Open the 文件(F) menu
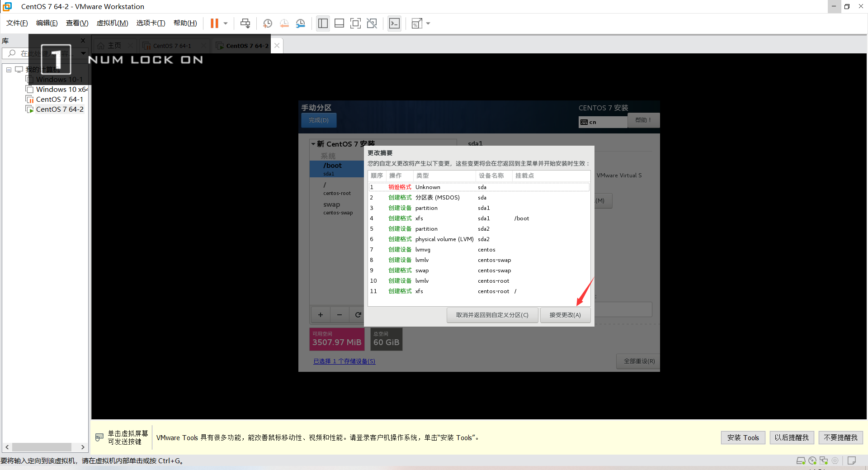The height and width of the screenshot is (470, 868). pyautogui.click(x=17, y=23)
